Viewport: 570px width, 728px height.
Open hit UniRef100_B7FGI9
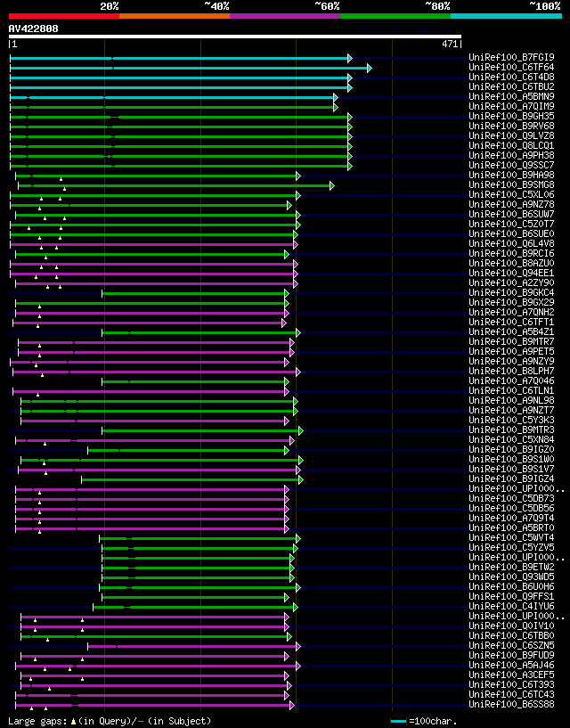tap(511, 58)
